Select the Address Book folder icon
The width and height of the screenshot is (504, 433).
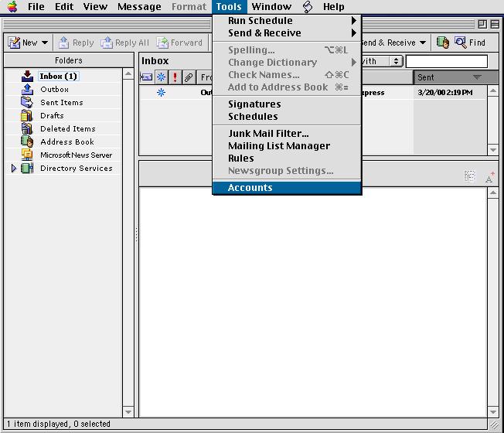click(27, 141)
